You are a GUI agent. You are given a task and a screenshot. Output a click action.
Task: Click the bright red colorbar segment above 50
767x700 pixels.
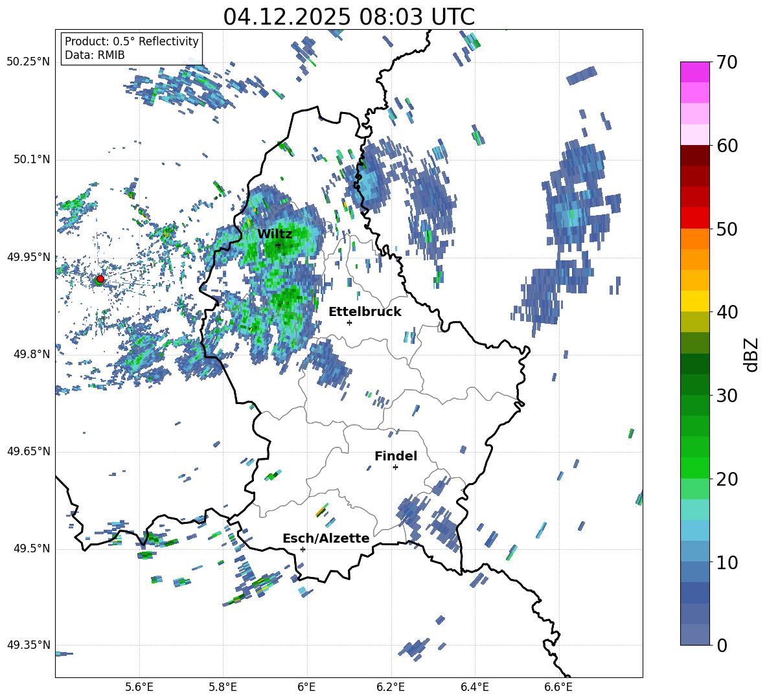[694, 218]
